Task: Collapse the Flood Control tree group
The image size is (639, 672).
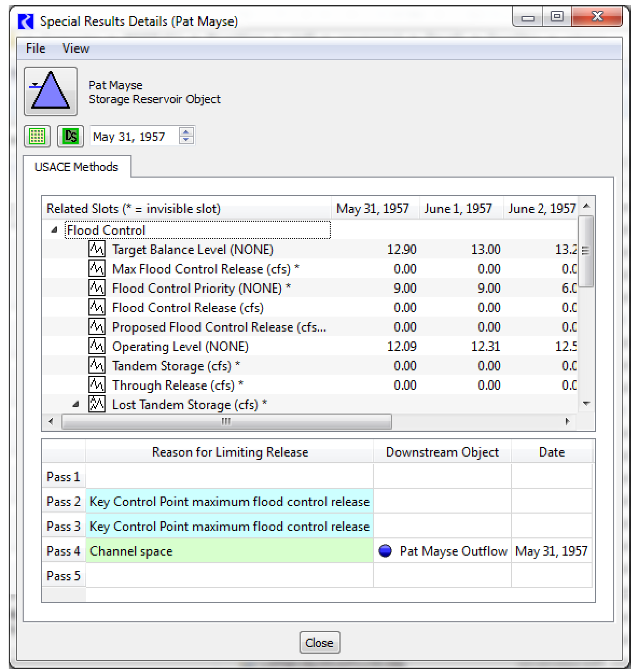Action: 54,230
